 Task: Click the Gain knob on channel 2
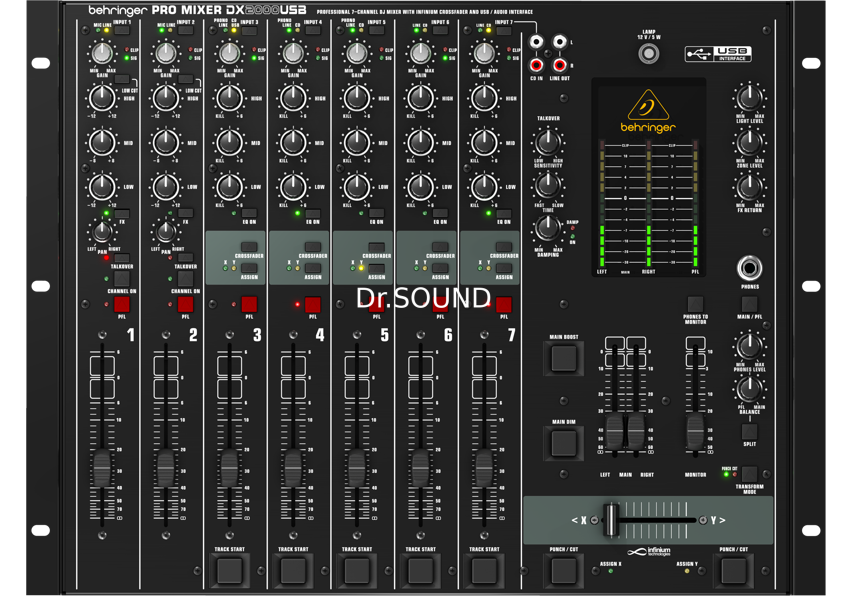pyautogui.click(x=166, y=54)
